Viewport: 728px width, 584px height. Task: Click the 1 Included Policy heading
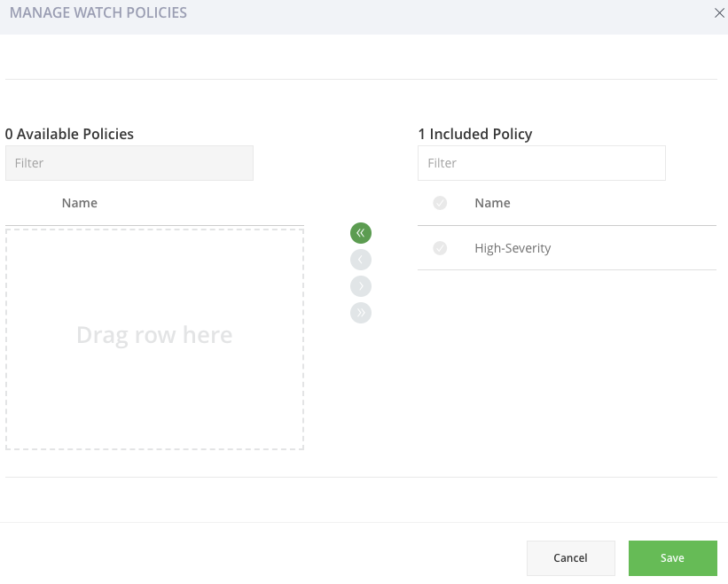[x=475, y=134]
